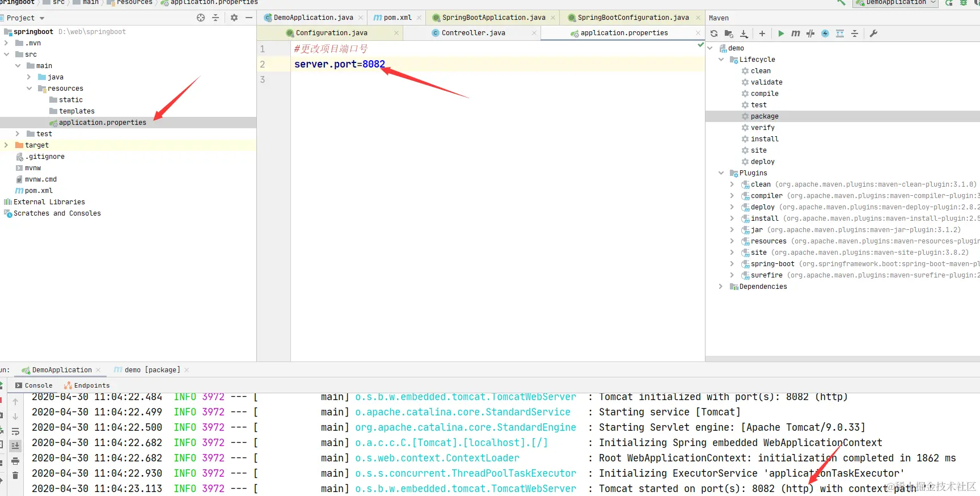This screenshot has height=496, width=980.
Task: Open Project panel gear options
Action: pyautogui.click(x=234, y=18)
